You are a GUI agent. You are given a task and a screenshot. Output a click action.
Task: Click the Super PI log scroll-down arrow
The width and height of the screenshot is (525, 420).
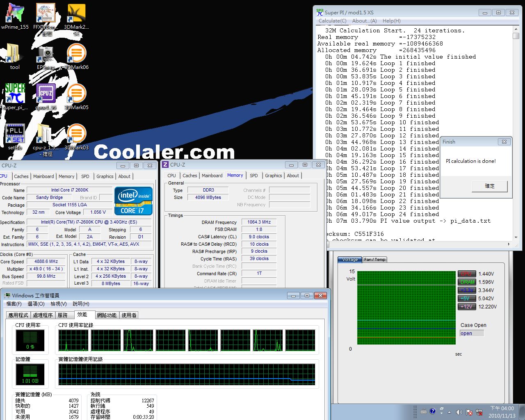point(516,237)
